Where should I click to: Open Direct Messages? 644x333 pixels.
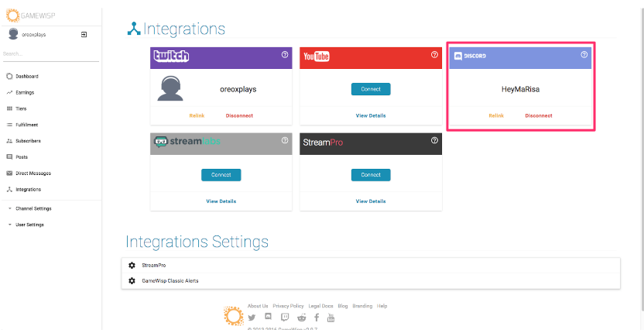point(33,173)
